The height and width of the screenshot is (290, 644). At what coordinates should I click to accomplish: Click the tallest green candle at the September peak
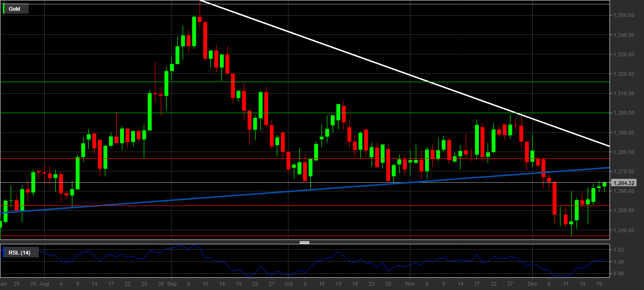194,32
